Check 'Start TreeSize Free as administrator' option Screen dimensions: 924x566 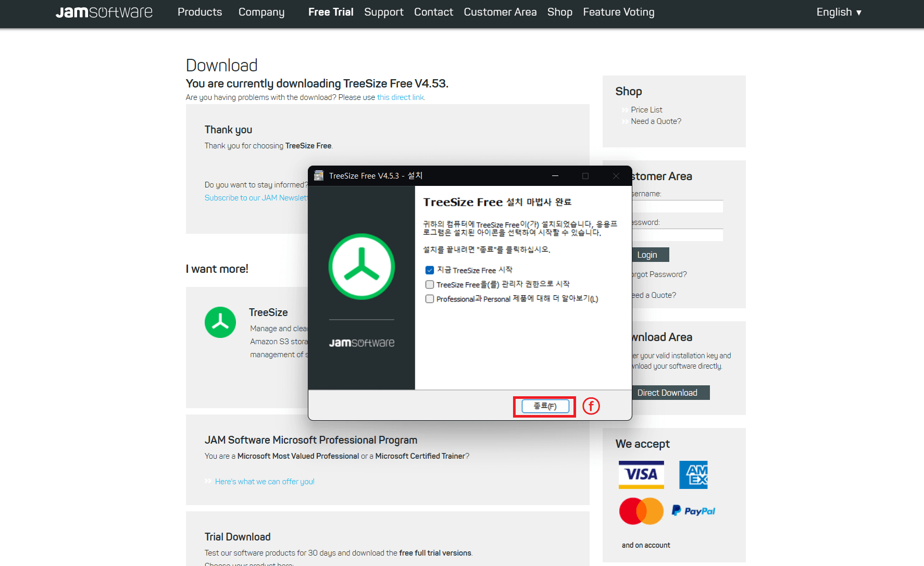[x=430, y=284]
